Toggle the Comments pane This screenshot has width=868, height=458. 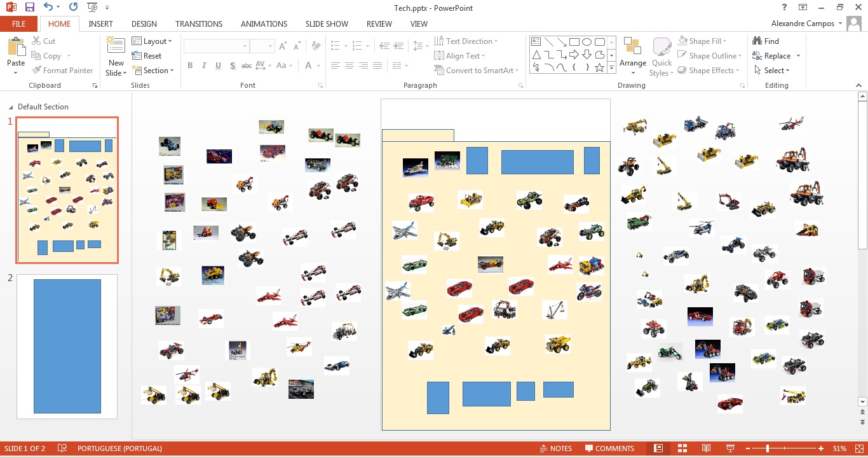(609, 448)
